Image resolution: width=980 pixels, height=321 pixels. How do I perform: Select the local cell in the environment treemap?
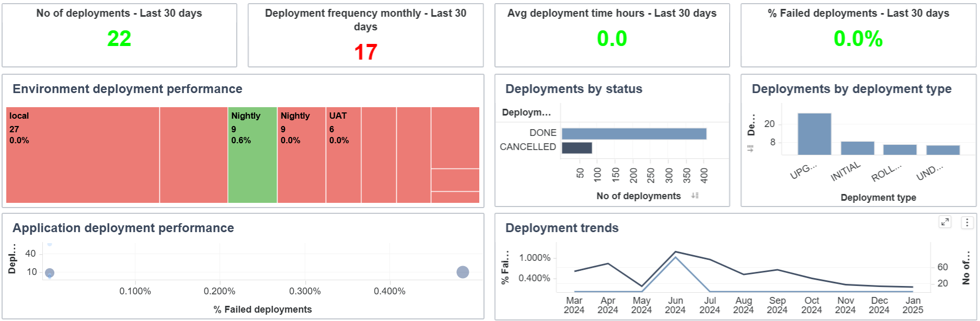pos(83,155)
